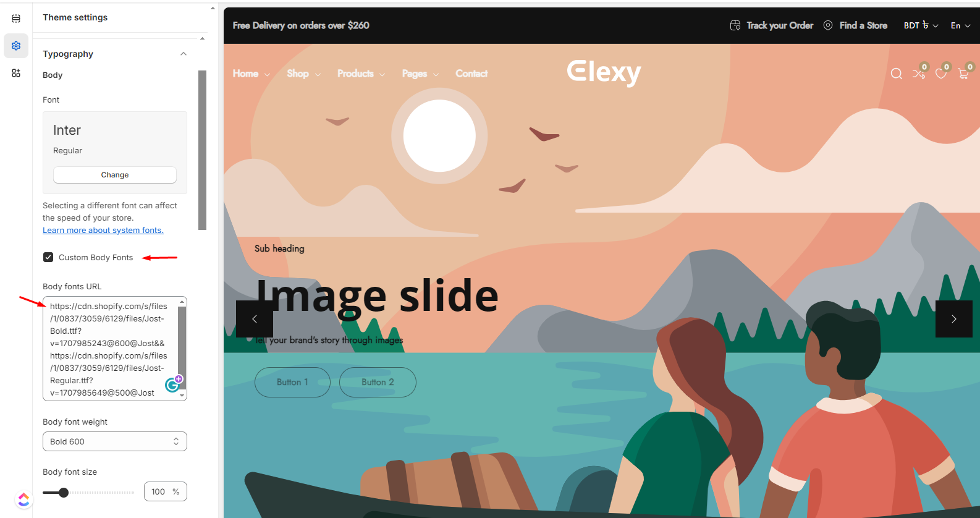Open the App embeds icon in the sidebar
The image size is (980, 518).
16,73
